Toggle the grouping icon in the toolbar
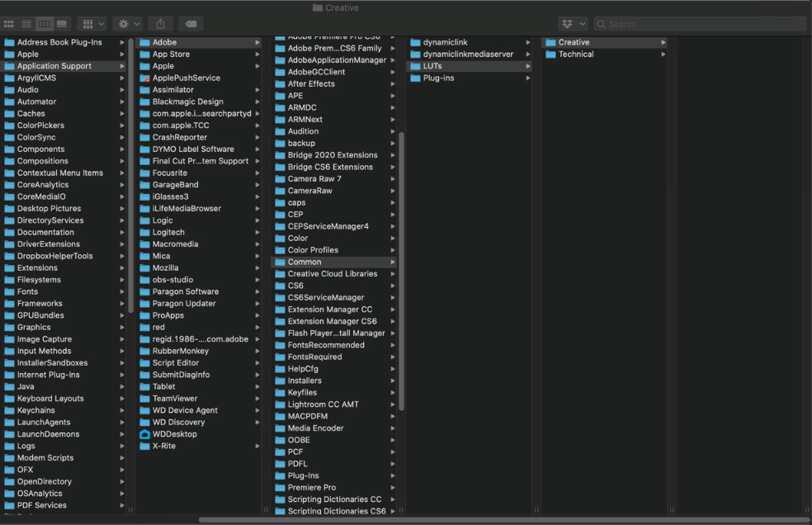 click(87, 23)
